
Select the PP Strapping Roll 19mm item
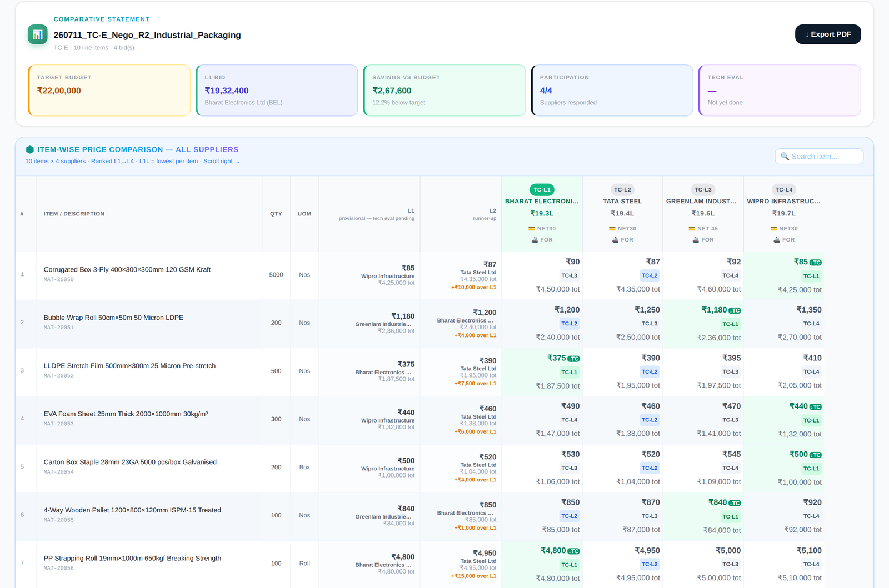(x=132, y=559)
